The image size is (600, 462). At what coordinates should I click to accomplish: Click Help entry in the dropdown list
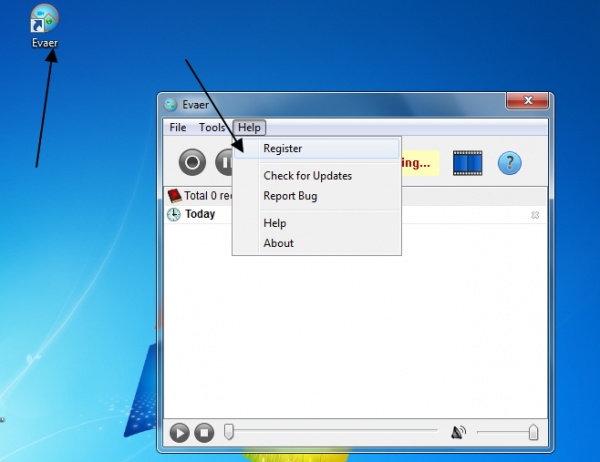tap(317, 223)
